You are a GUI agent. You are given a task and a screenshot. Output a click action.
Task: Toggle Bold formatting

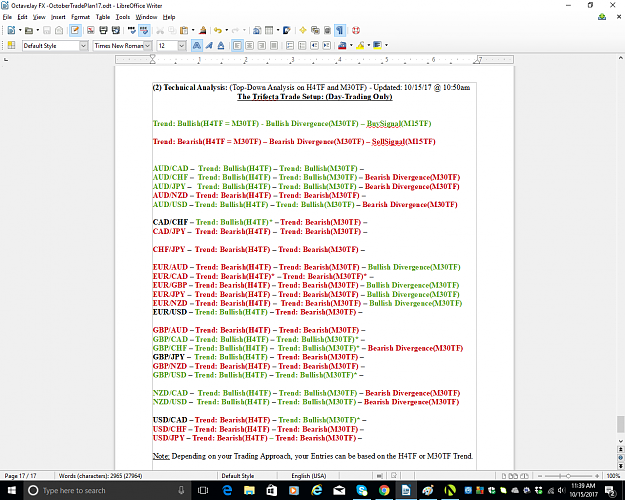(x=197, y=46)
